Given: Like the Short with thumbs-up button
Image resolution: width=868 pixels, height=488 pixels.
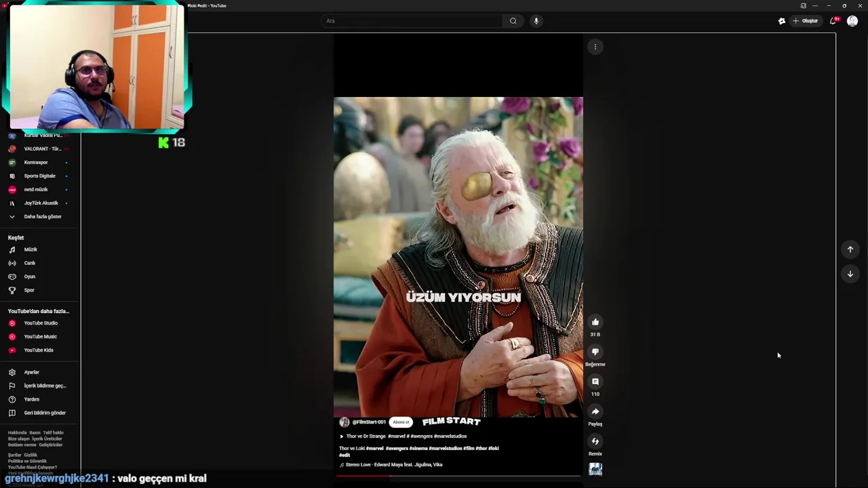Looking at the screenshot, I should [x=595, y=322].
